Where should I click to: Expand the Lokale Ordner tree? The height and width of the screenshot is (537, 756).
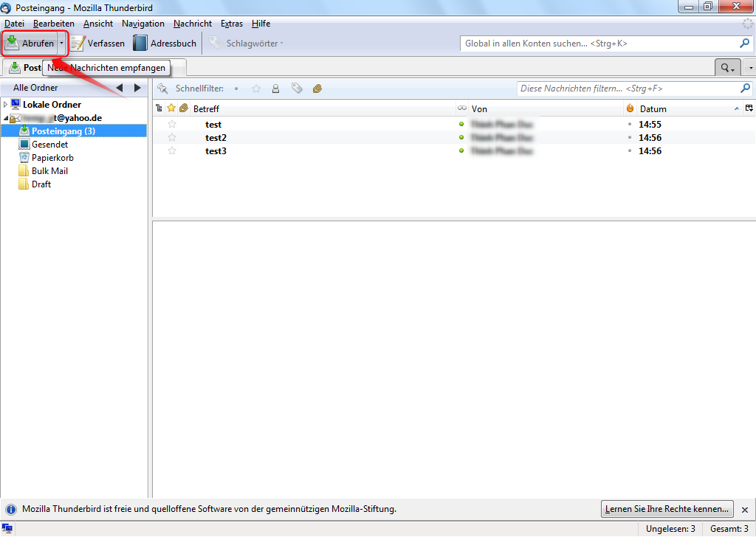pos(5,105)
